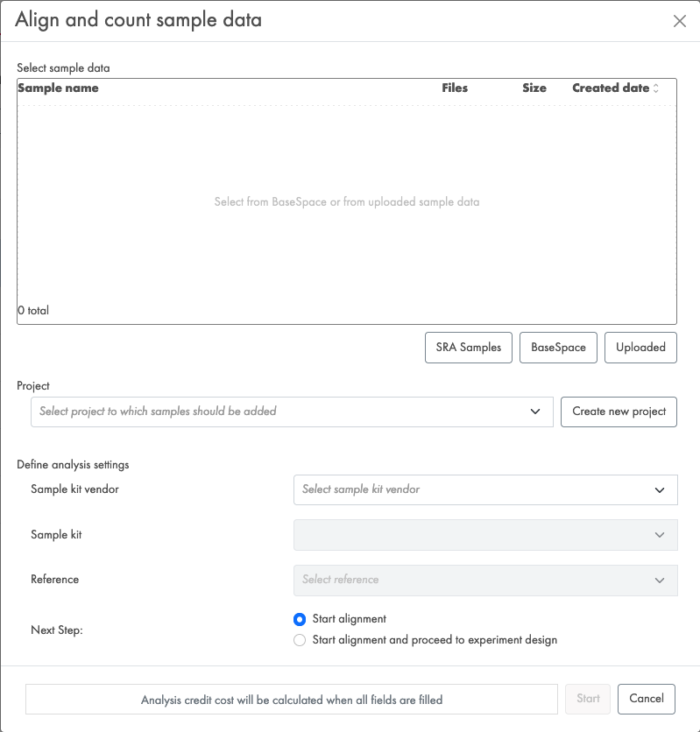The height and width of the screenshot is (732, 700).
Task: Open the Sample kit dropdown
Action: click(485, 535)
